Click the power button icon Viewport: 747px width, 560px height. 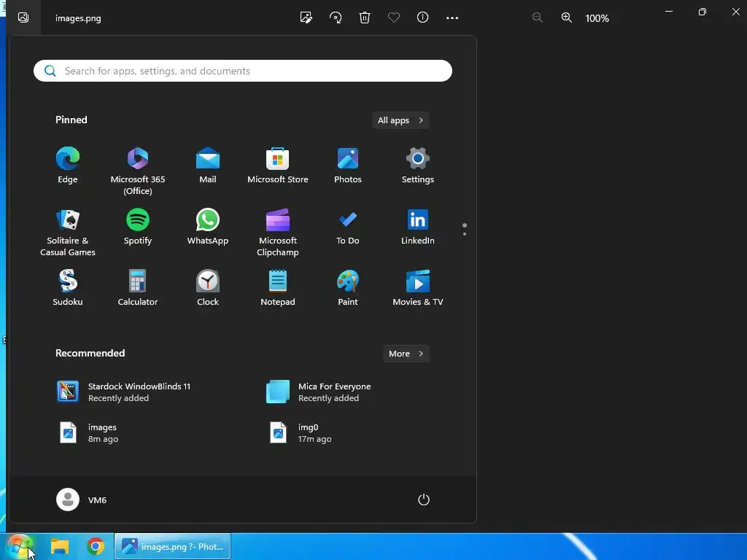(424, 499)
